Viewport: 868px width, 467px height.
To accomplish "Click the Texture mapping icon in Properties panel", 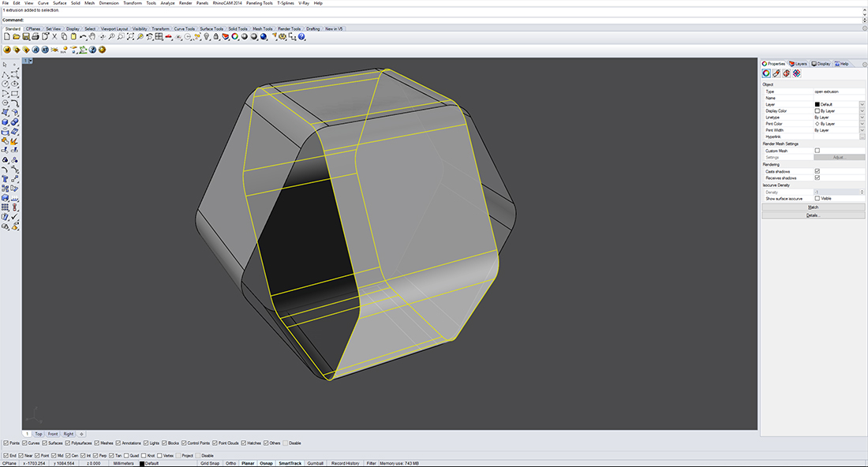I will 786,73.
